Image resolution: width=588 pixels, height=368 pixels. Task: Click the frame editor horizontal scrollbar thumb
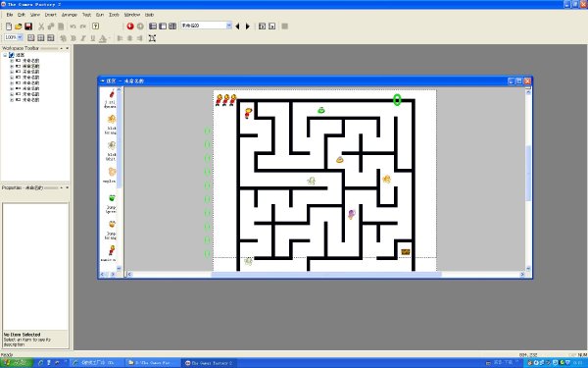tap(326, 274)
